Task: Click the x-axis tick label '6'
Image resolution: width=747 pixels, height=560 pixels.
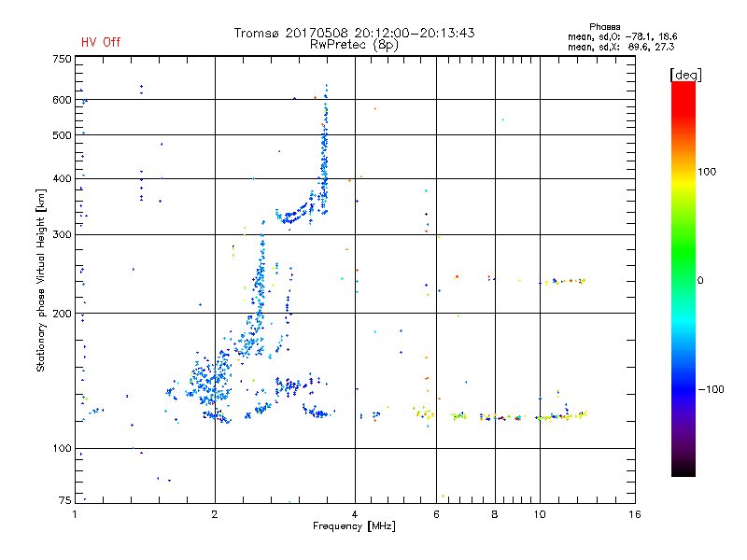Action: pyautogui.click(x=436, y=514)
